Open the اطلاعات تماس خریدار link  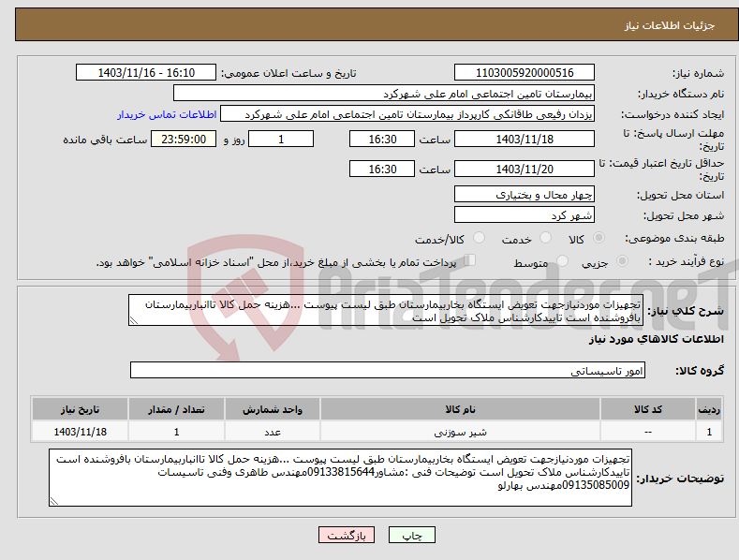(167, 114)
